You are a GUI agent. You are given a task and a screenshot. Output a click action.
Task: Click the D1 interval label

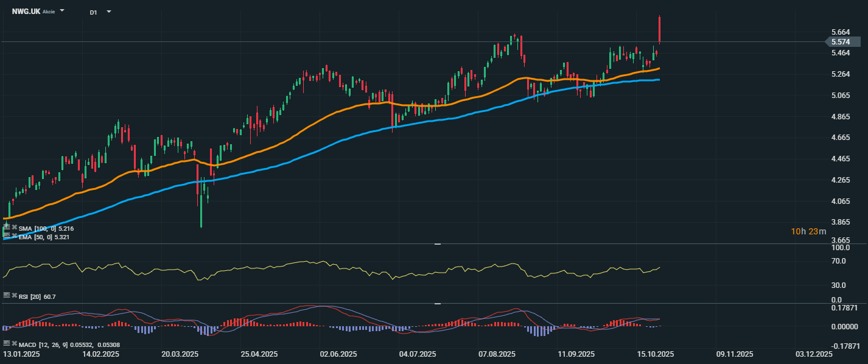pos(93,12)
